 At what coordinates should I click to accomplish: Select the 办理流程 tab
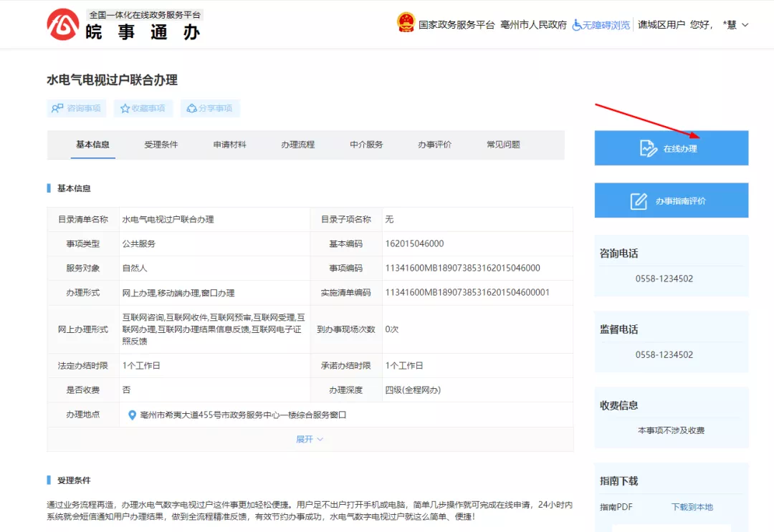(x=297, y=145)
